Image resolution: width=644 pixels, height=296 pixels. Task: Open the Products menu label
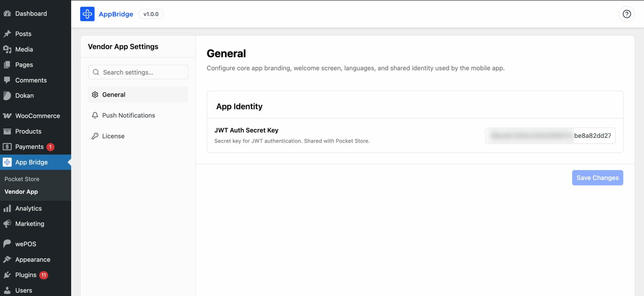pos(28,131)
